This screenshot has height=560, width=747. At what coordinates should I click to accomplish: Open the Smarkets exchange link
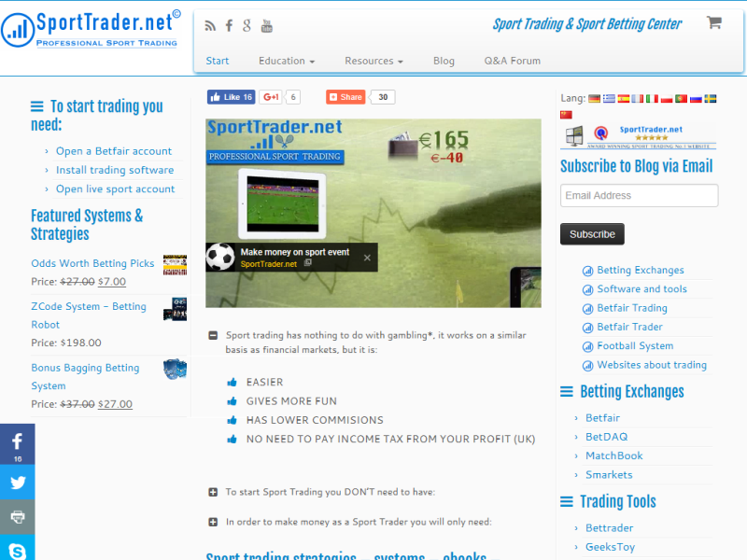coord(609,475)
